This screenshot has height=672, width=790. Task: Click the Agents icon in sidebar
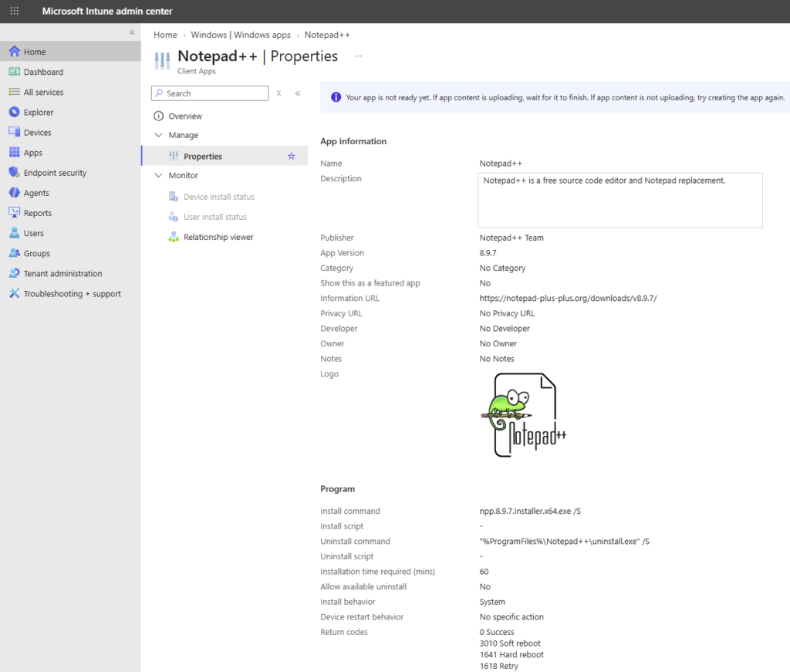point(14,192)
